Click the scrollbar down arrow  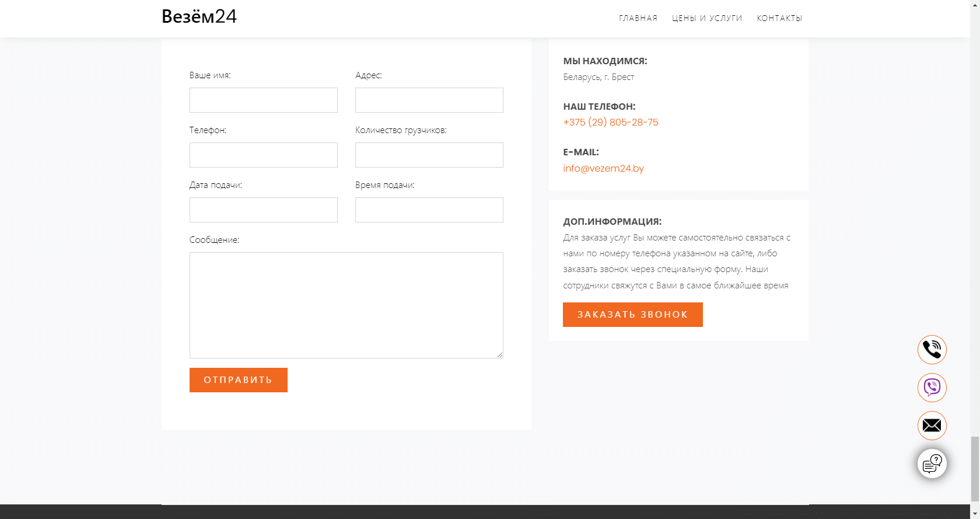[x=975, y=514]
